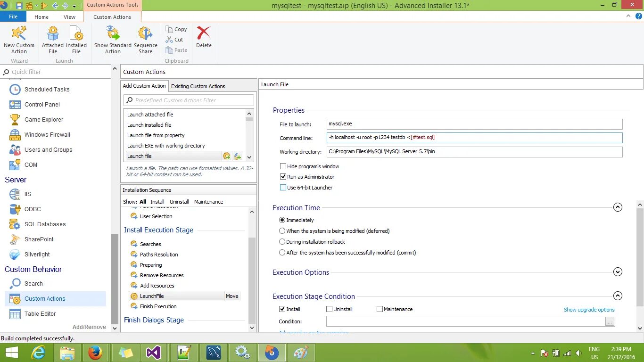Show only Install sequence actions
The image size is (644, 362).
[157, 202]
